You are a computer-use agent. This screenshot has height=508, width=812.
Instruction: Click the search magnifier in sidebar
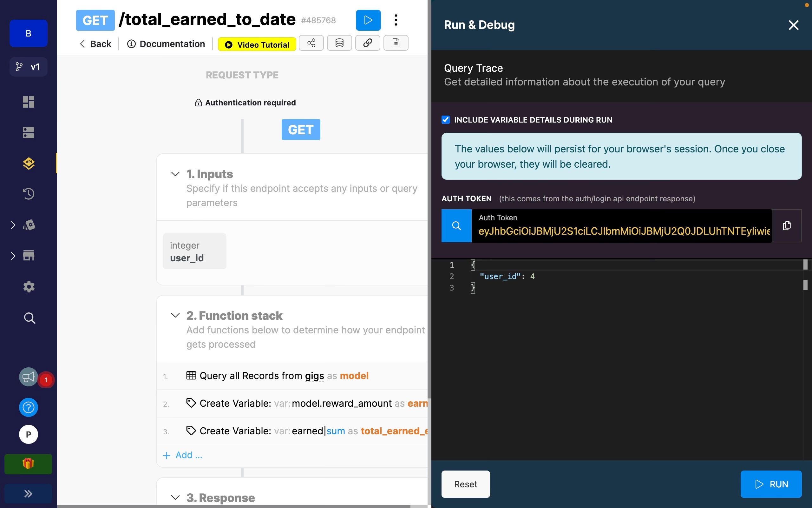tap(29, 318)
